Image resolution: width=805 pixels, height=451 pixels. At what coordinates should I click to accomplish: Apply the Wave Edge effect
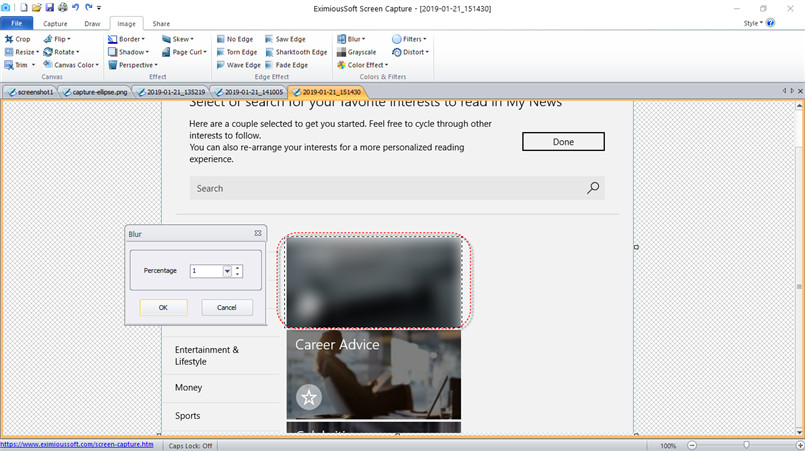[x=238, y=65]
